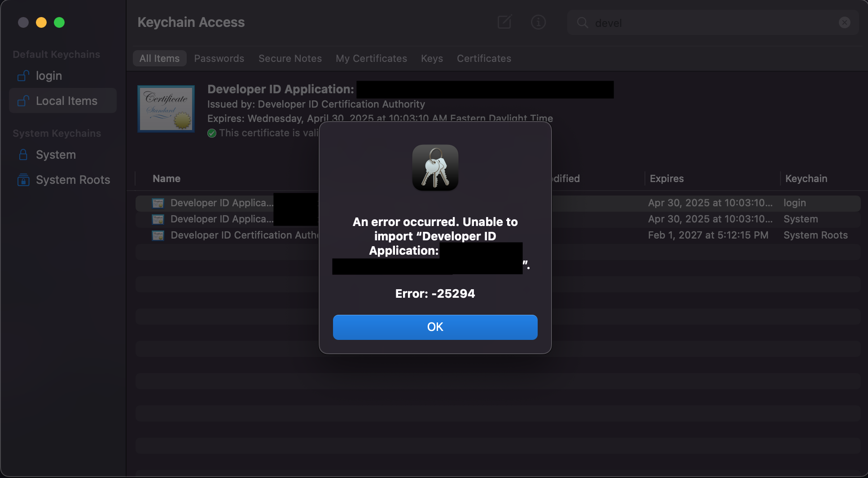Select the login keychain in sidebar
868x478 pixels.
[x=63, y=76]
